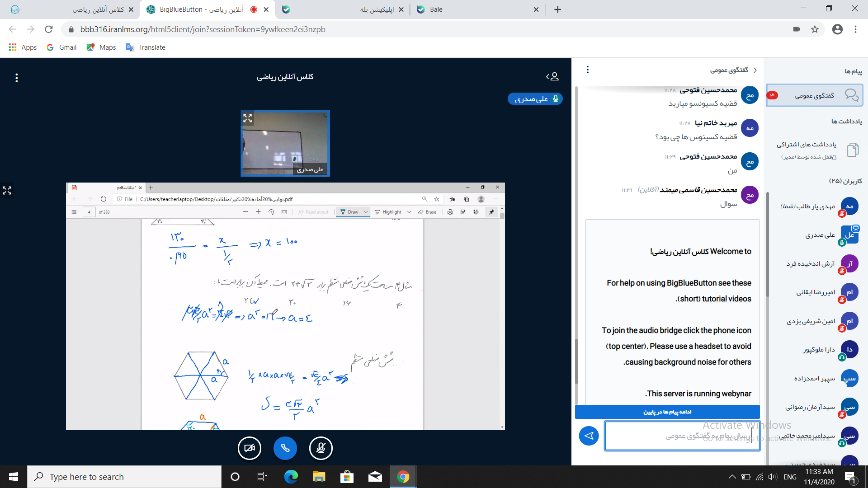The width and height of the screenshot is (868, 488).
Task: Click the talking indicator for علی صدری
Action: click(535, 99)
